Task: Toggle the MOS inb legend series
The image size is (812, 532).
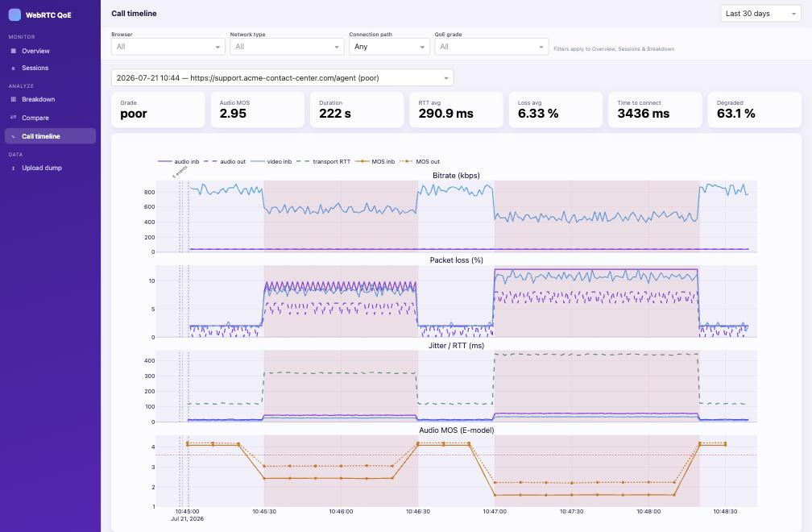Action: (375, 162)
